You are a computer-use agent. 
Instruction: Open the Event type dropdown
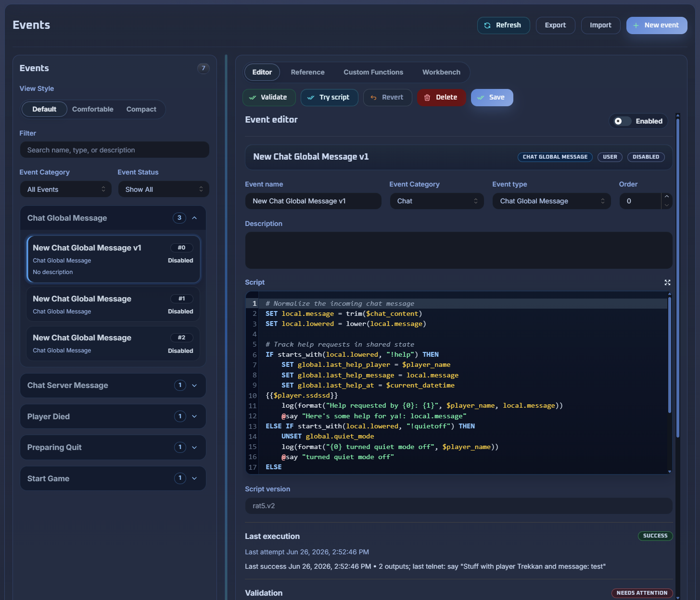click(552, 201)
